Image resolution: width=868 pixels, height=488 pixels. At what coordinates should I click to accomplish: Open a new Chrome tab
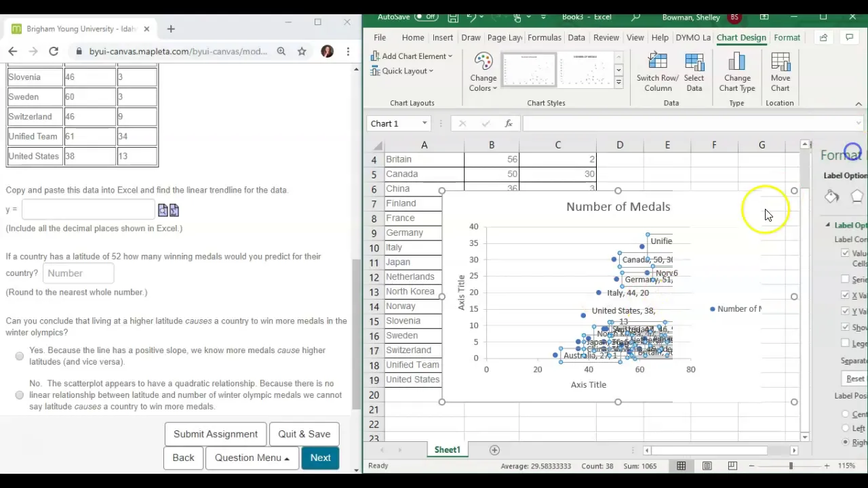point(171,29)
